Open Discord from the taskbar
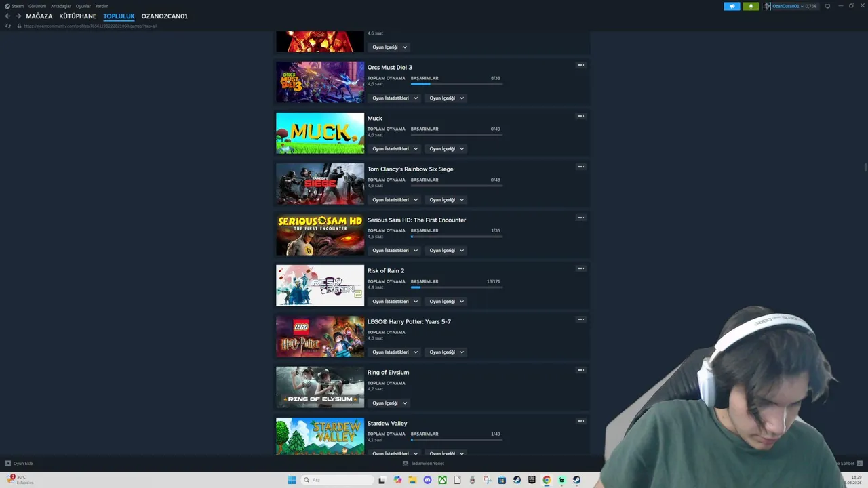Viewport: 868px width, 488px height. [427, 480]
